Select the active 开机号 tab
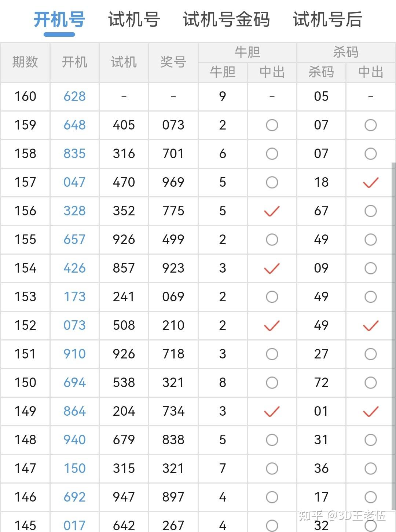This screenshot has width=396, height=532. point(59,19)
